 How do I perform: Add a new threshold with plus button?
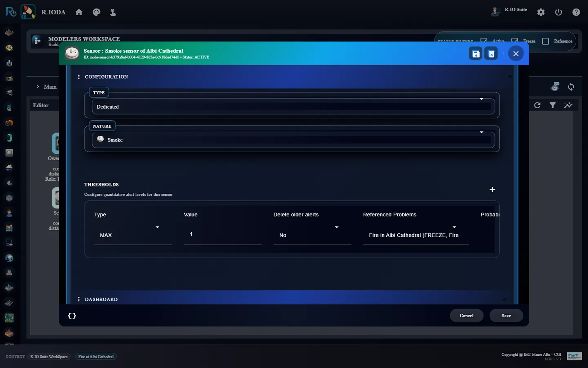point(492,189)
